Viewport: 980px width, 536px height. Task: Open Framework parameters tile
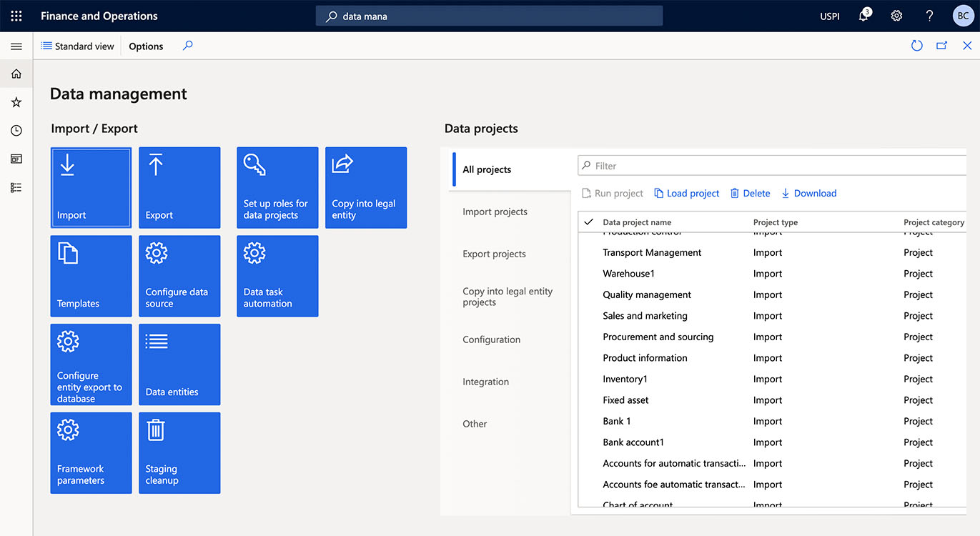[91, 453]
